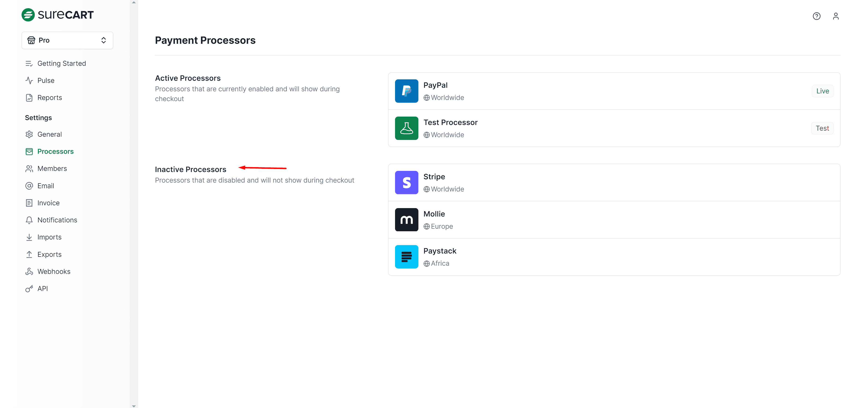Click the Test Processor flask icon
Image resolution: width=868 pixels, height=408 pixels.
pos(406,128)
